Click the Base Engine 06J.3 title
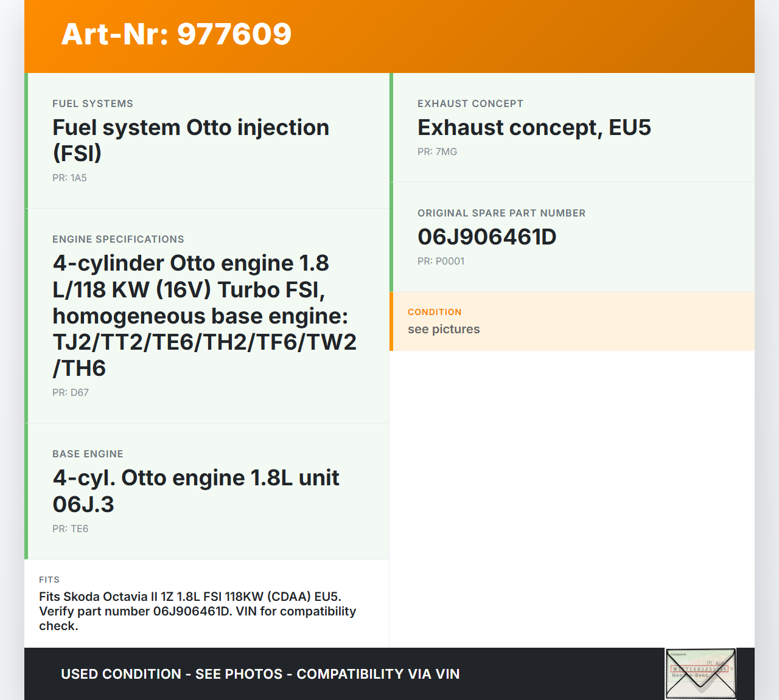 tap(195, 491)
